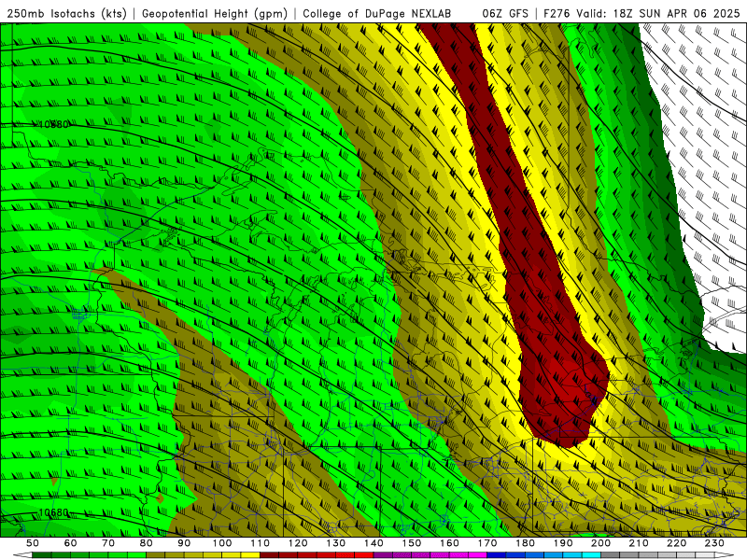
Task: Click the dark gray swatch just above 200
Action: [x=611, y=554]
